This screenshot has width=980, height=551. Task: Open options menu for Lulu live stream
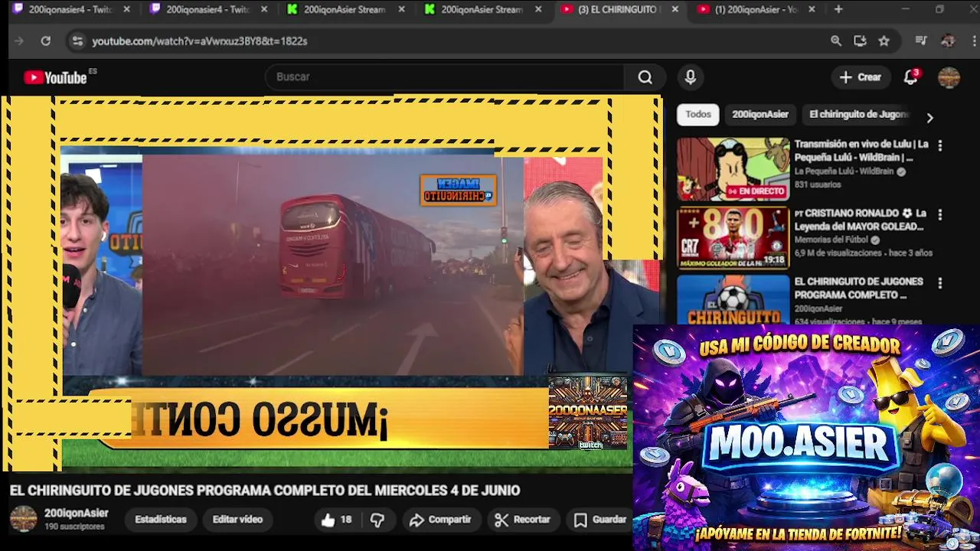tap(940, 145)
